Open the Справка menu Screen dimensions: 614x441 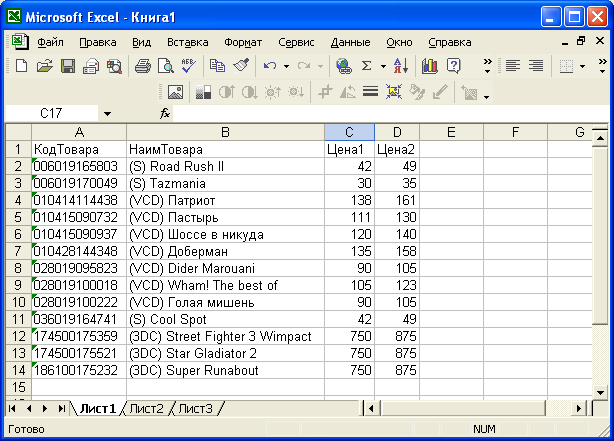pyautogui.click(x=450, y=42)
